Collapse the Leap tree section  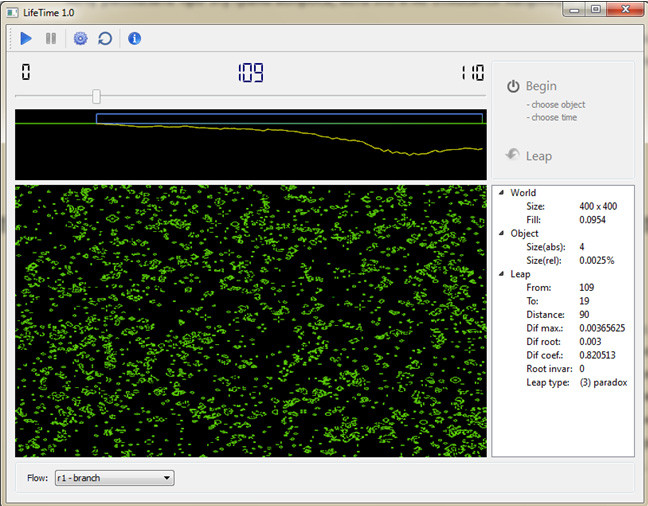[501, 274]
